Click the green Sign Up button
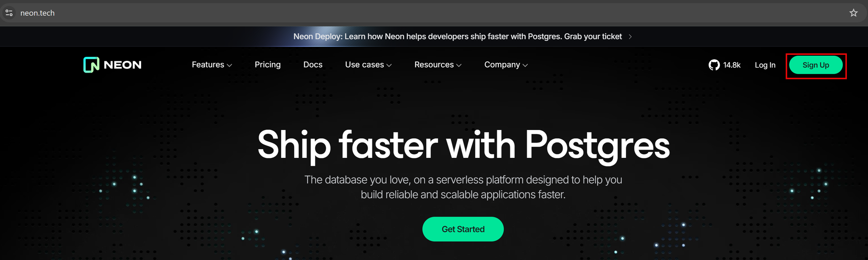 [815, 65]
